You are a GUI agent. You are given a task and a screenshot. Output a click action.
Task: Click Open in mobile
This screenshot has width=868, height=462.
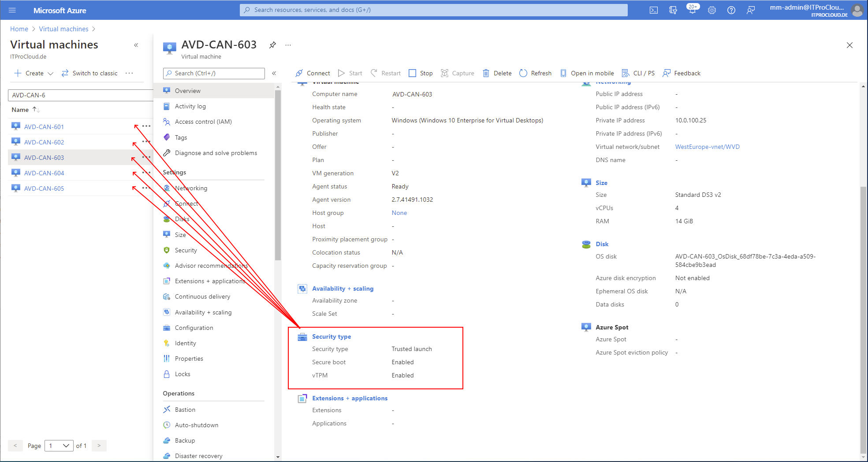pyautogui.click(x=587, y=73)
